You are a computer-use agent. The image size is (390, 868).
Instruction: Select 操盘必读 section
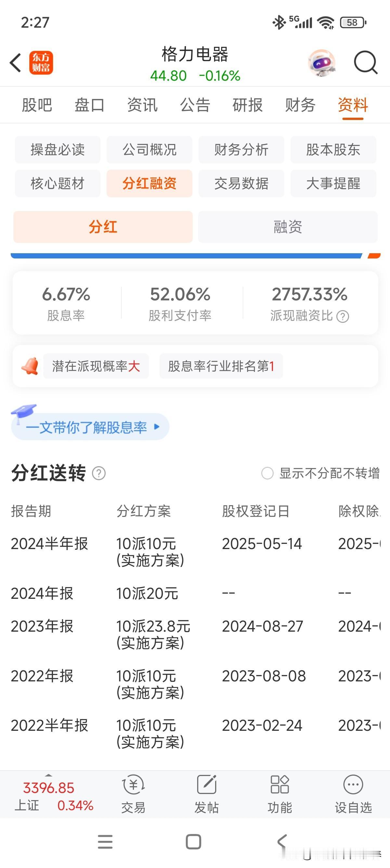tap(58, 150)
